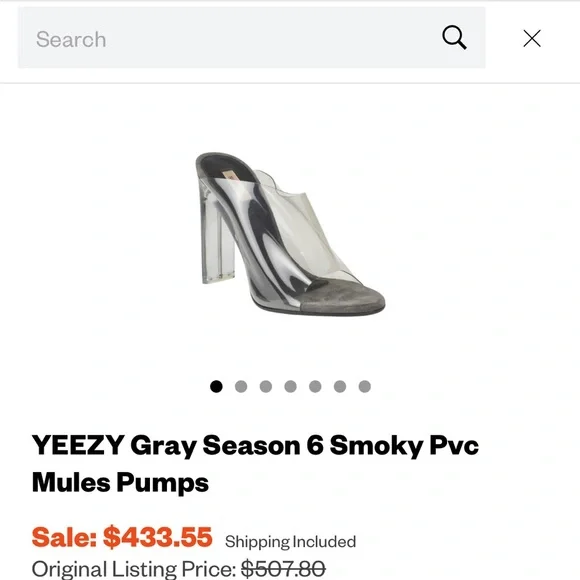Switch to the fifth carousel dot
580x580 pixels.
[x=315, y=387]
